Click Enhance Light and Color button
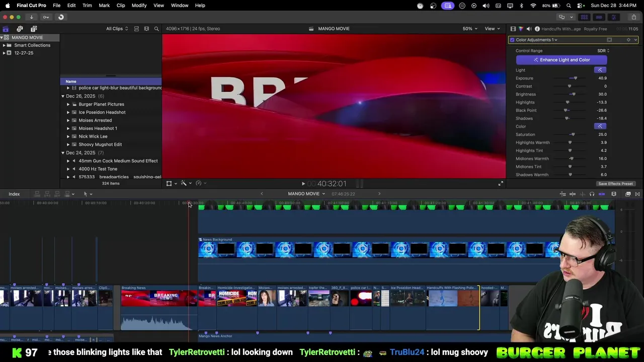 tap(561, 60)
